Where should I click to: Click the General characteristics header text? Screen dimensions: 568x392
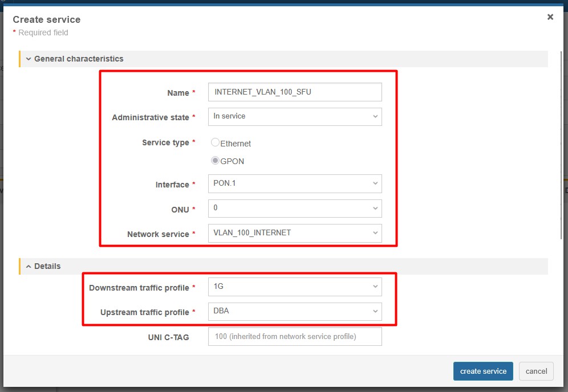(x=79, y=59)
